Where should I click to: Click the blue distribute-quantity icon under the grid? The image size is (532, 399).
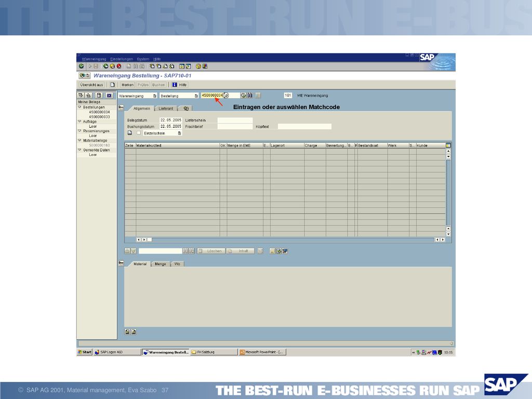pyautogui.click(x=285, y=251)
